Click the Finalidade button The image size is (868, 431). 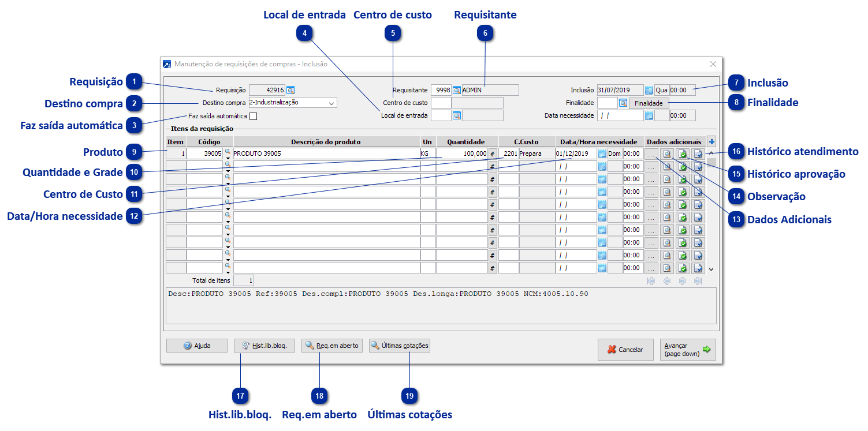pos(649,103)
